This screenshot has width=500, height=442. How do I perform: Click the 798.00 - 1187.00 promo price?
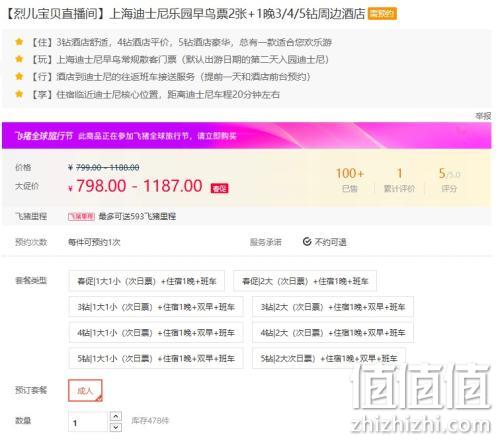(x=139, y=186)
